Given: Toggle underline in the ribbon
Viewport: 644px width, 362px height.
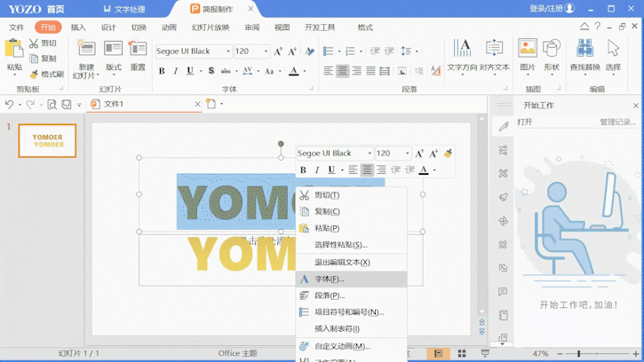Looking at the screenshot, I should [190, 71].
